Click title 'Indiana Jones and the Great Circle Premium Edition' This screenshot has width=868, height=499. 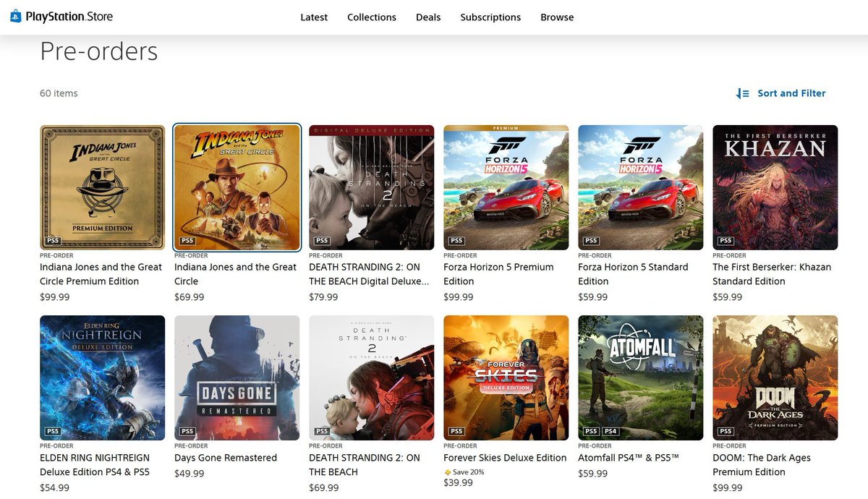click(x=101, y=274)
